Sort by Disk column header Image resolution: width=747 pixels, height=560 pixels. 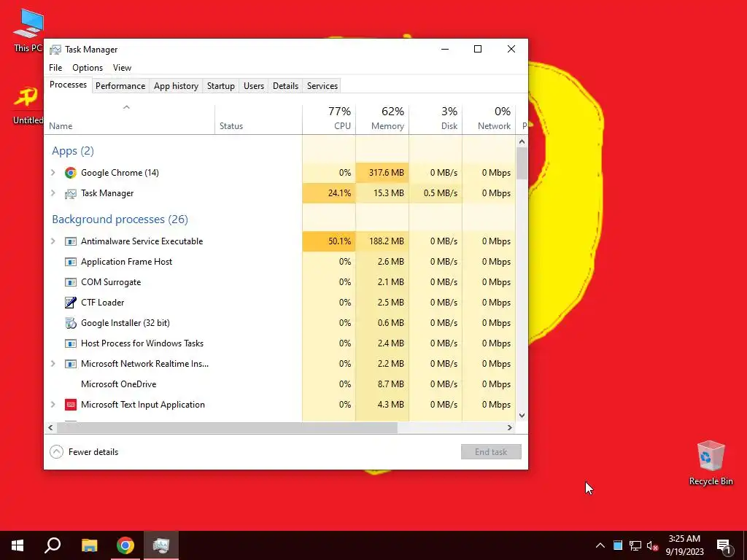pyautogui.click(x=436, y=119)
